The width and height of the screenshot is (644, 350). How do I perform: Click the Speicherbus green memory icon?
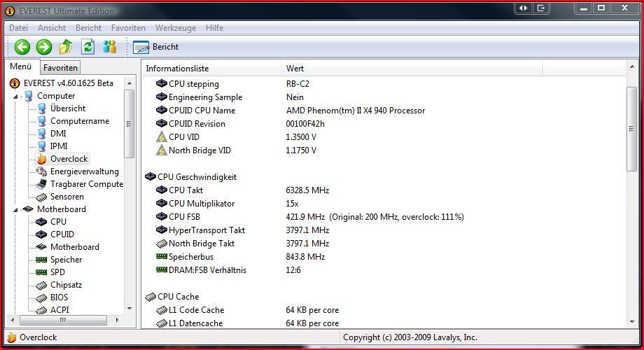click(162, 257)
